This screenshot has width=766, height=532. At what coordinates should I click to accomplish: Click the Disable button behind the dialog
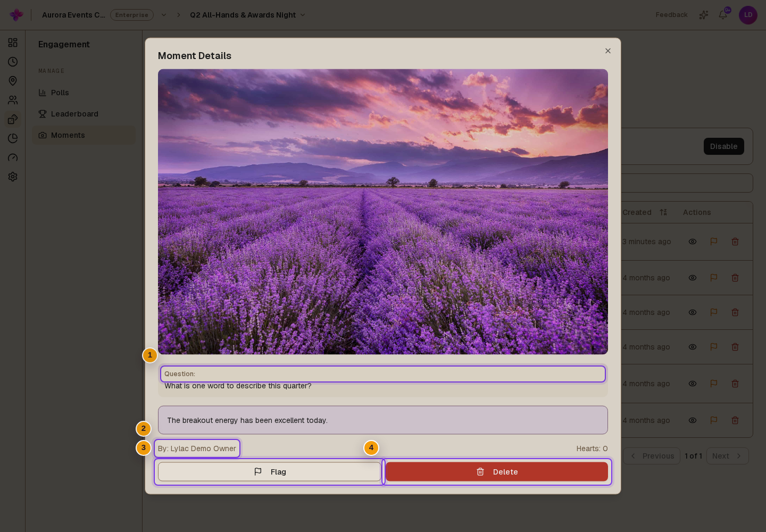click(x=723, y=146)
